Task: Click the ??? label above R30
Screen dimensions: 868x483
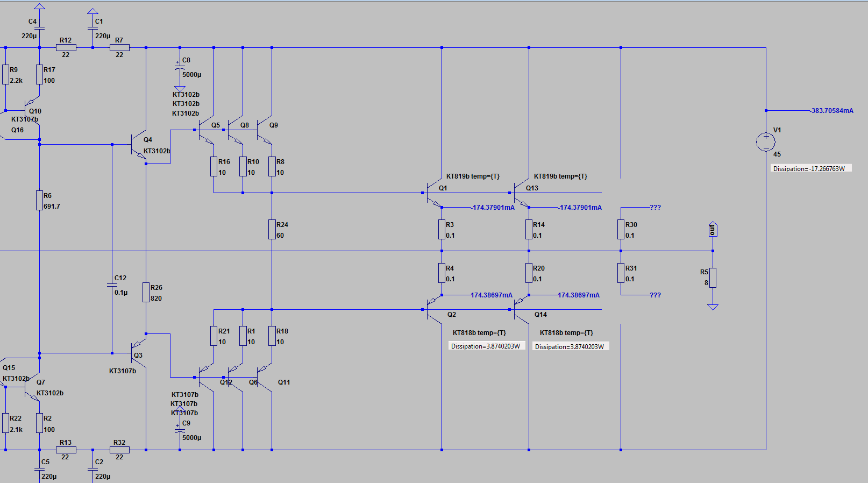Action: (x=655, y=207)
